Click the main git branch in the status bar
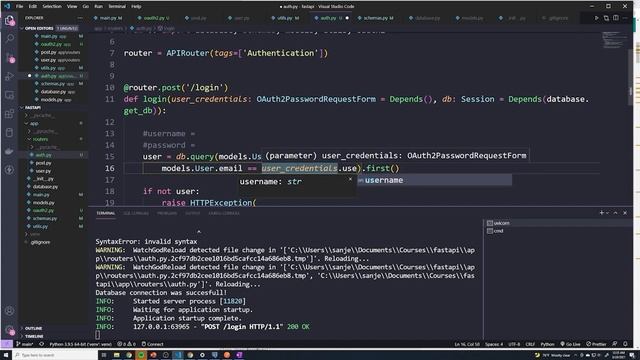This screenshot has height=360, width=640. (x=24, y=344)
